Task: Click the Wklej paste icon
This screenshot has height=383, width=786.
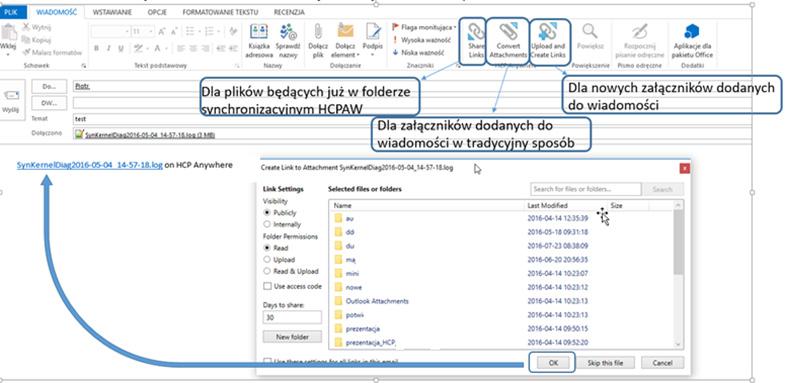Action: pos(8,32)
